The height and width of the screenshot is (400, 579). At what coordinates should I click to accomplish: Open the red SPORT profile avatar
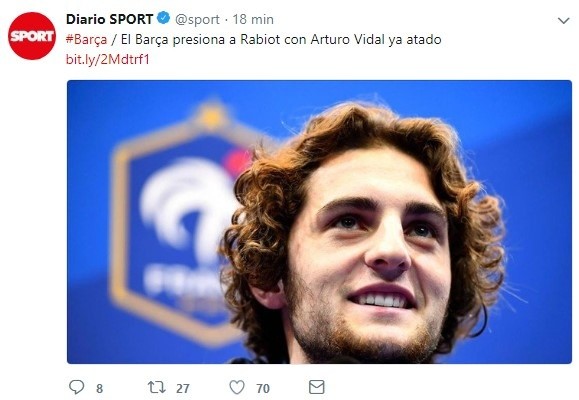coord(32,36)
